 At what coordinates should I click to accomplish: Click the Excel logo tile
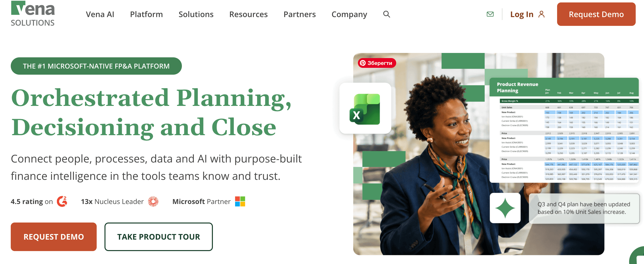(365, 108)
